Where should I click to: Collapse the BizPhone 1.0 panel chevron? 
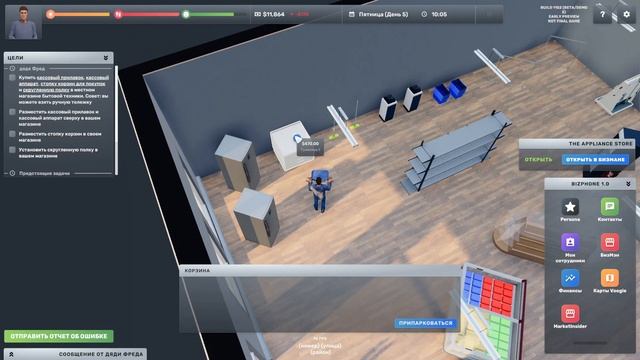click(x=628, y=184)
